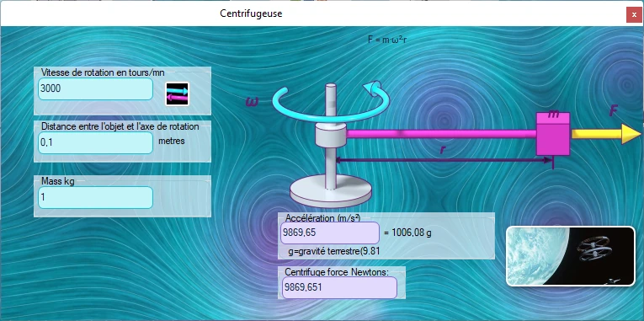Click the 'Mass kg' label
Image resolution: width=644 pixels, height=321 pixels.
58,181
